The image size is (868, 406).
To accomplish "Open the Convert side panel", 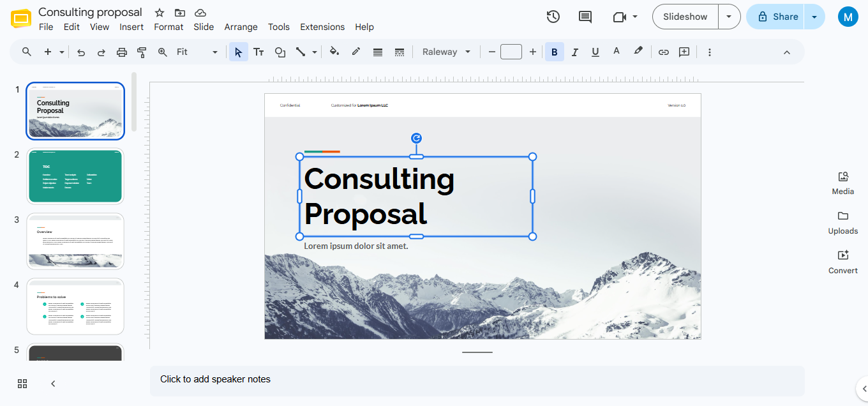I will [x=843, y=262].
